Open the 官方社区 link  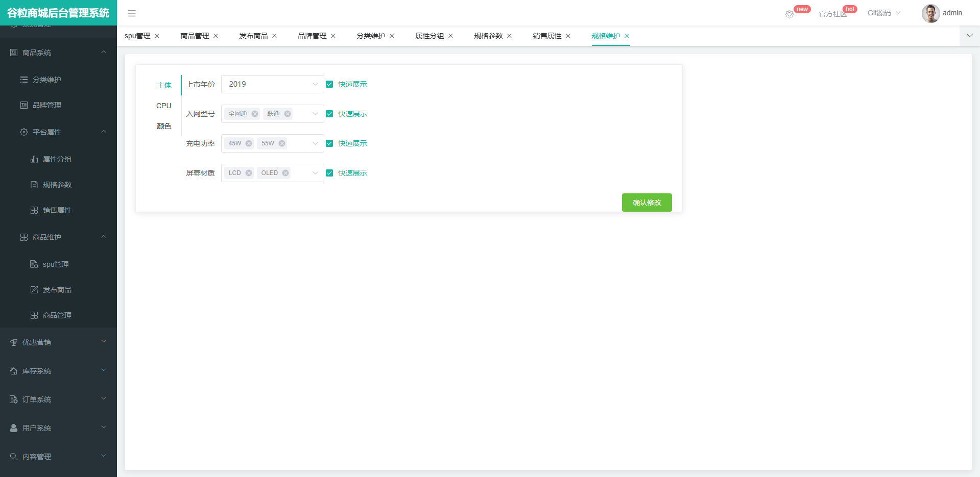[x=832, y=14]
